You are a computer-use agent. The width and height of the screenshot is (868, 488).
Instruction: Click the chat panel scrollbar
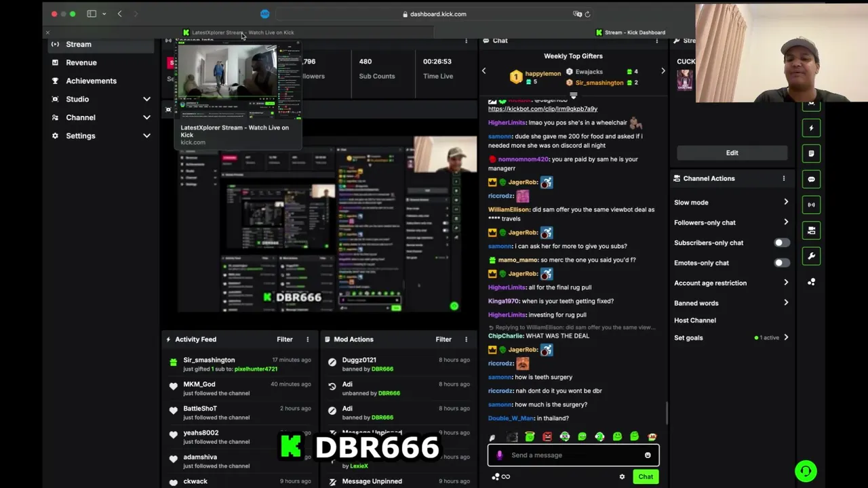(667, 412)
